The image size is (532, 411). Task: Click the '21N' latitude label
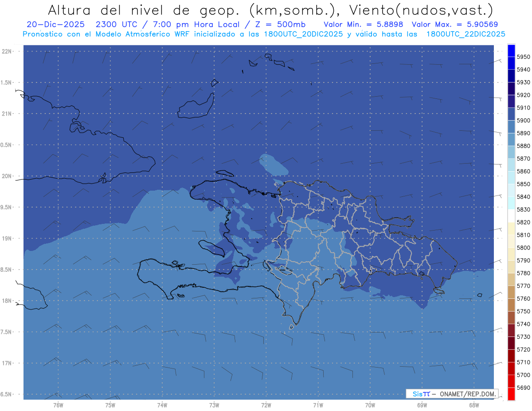(7, 114)
